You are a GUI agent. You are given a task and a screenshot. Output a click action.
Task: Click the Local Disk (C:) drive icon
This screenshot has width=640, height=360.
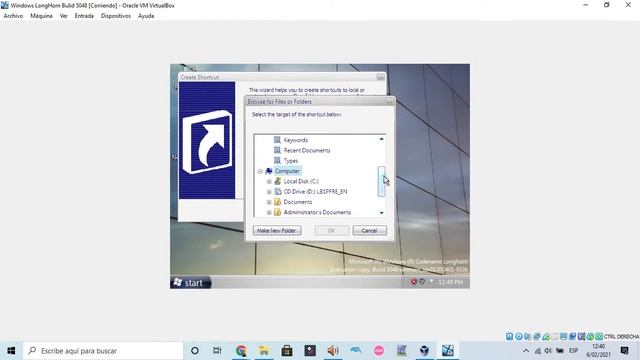pos(278,181)
